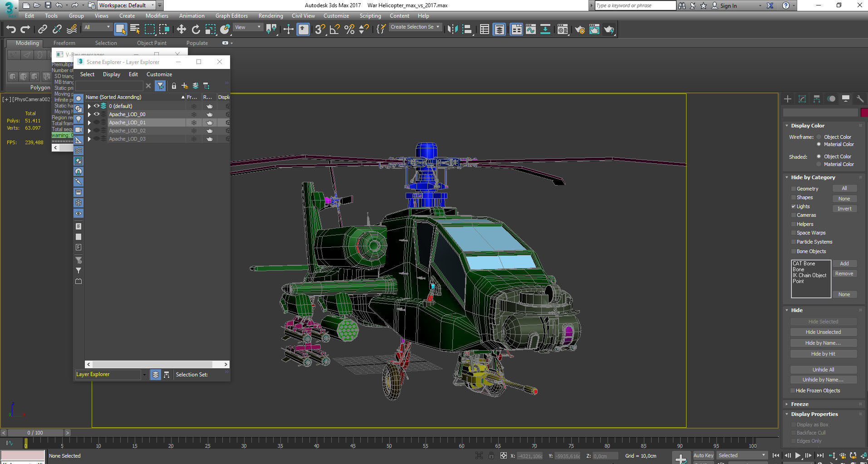Choose the Select Object tool
Viewport: 868px width, 464px height.
click(x=120, y=29)
